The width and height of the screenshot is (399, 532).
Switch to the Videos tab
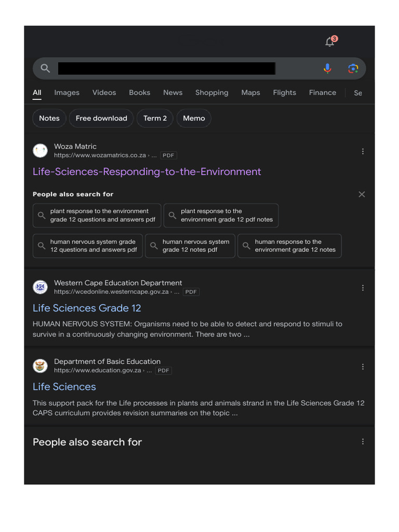coord(104,92)
